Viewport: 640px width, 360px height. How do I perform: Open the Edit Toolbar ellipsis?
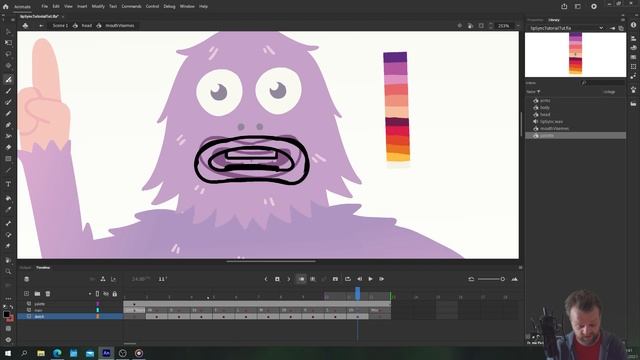[x=8, y=298]
